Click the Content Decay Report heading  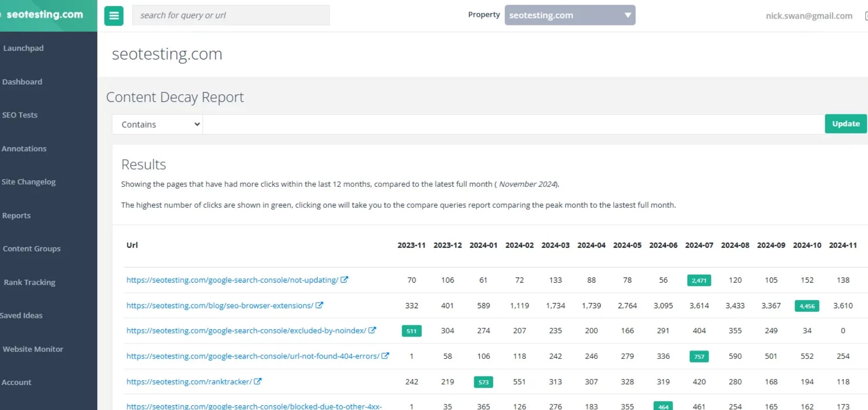(175, 97)
